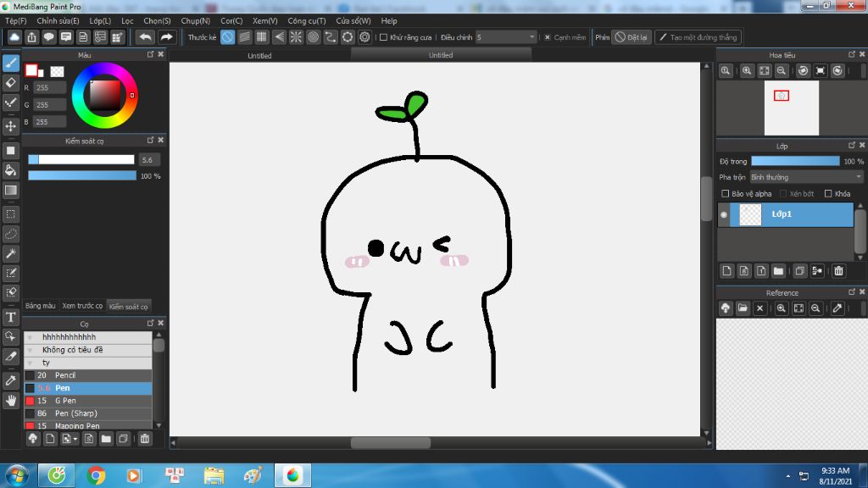Zoom in using Navigator zoom-in icon
Viewport: 868px width, 488px height.
[747, 71]
